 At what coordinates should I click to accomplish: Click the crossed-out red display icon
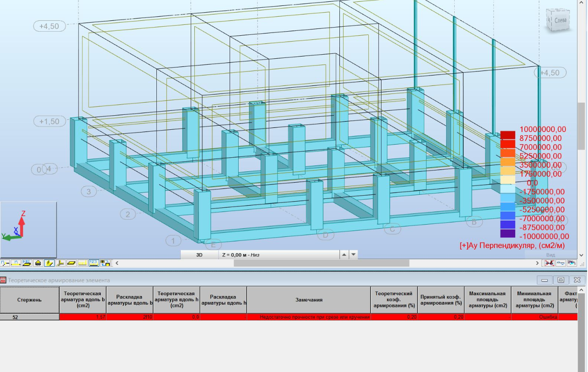[550, 263]
